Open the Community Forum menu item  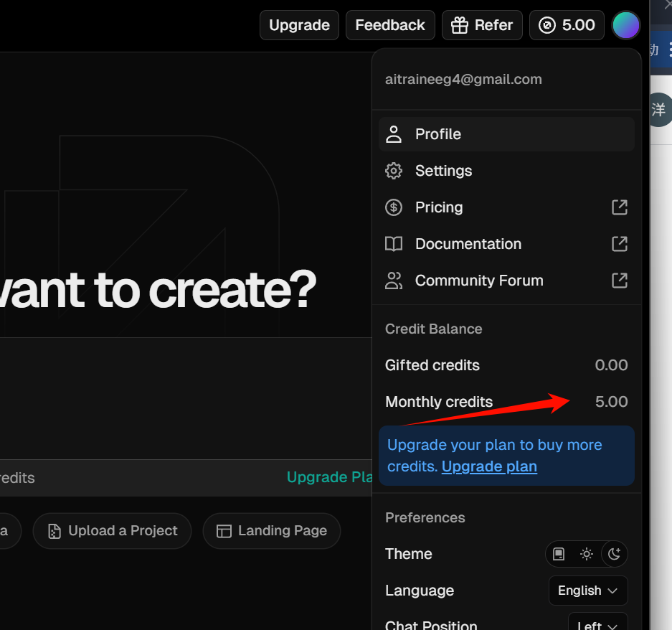506,281
